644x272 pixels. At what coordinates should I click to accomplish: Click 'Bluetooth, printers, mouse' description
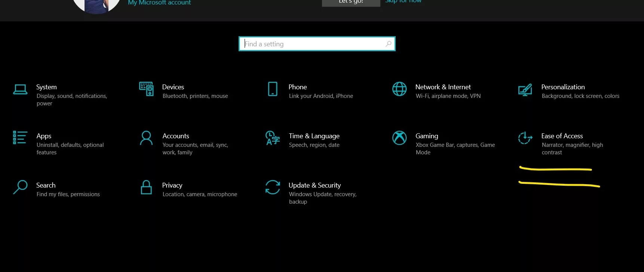pyautogui.click(x=195, y=96)
